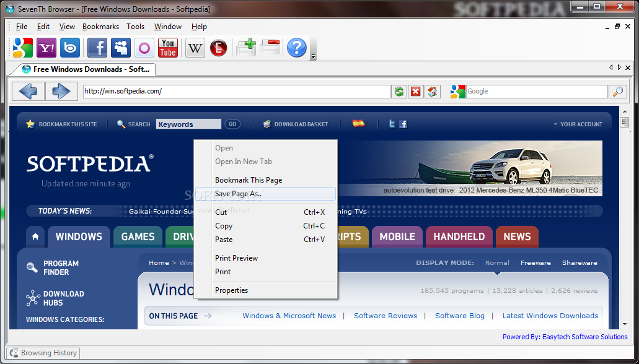Open the Bookmarks menu

[x=100, y=27]
